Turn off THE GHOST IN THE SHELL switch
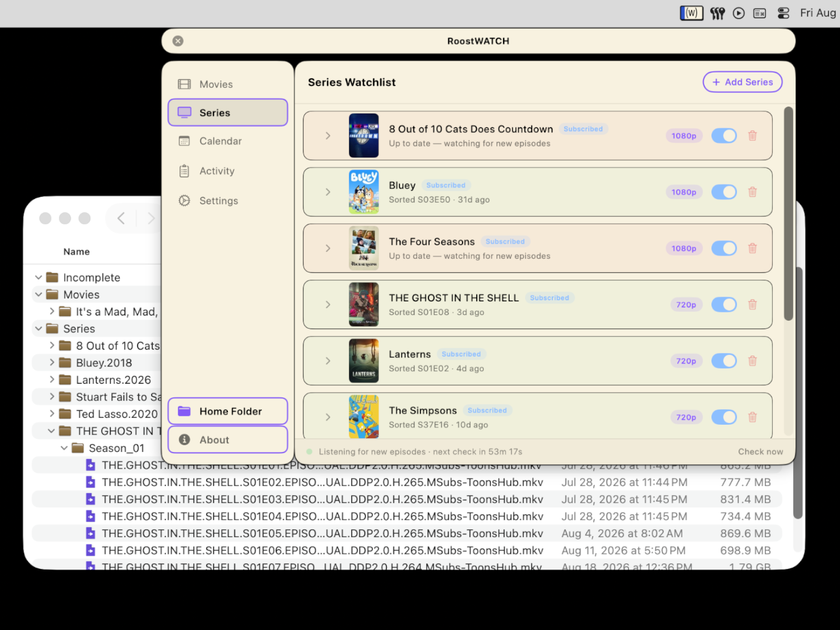 tap(724, 304)
